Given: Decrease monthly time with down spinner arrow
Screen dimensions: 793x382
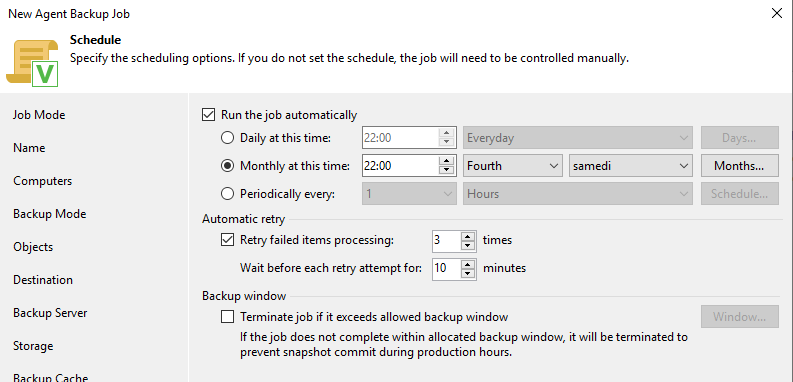Looking at the screenshot, I should coord(446,171).
